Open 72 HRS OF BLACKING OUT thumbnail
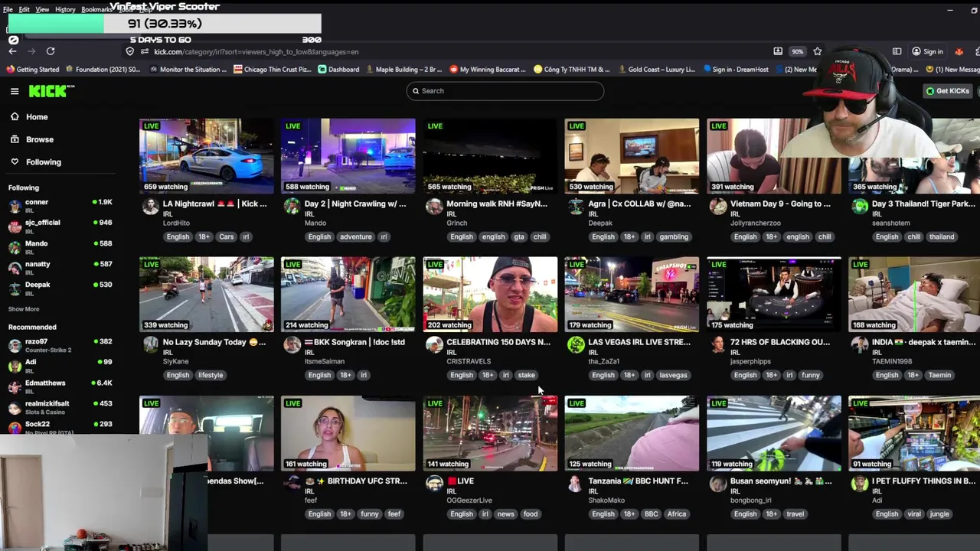This screenshot has height=551, width=980. [x=774, y=294]
